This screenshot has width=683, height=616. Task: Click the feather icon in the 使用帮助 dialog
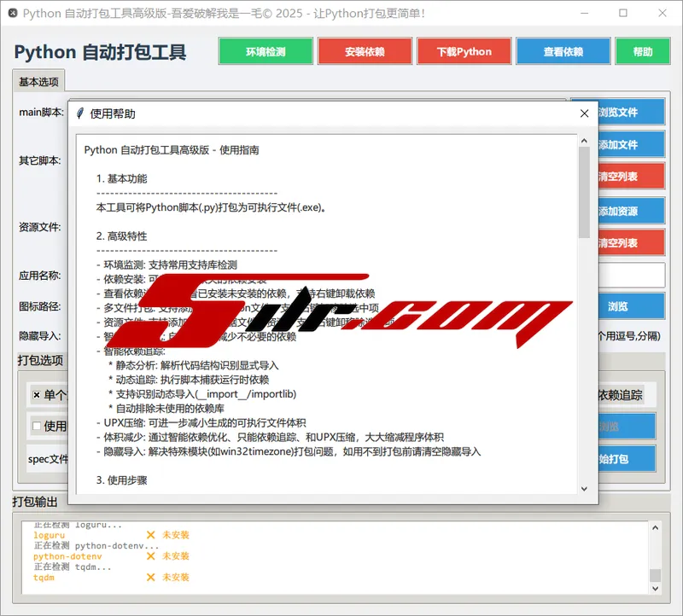click(80, 113)
